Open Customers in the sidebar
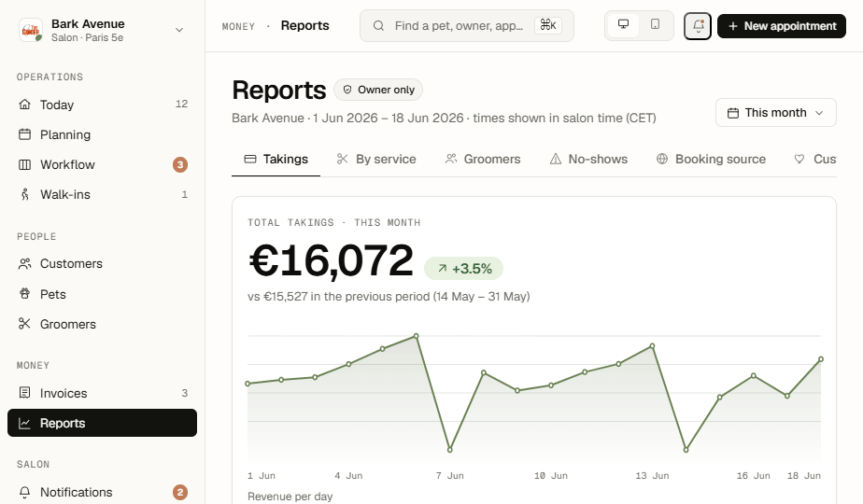863x504 pixels. [103, 263]
